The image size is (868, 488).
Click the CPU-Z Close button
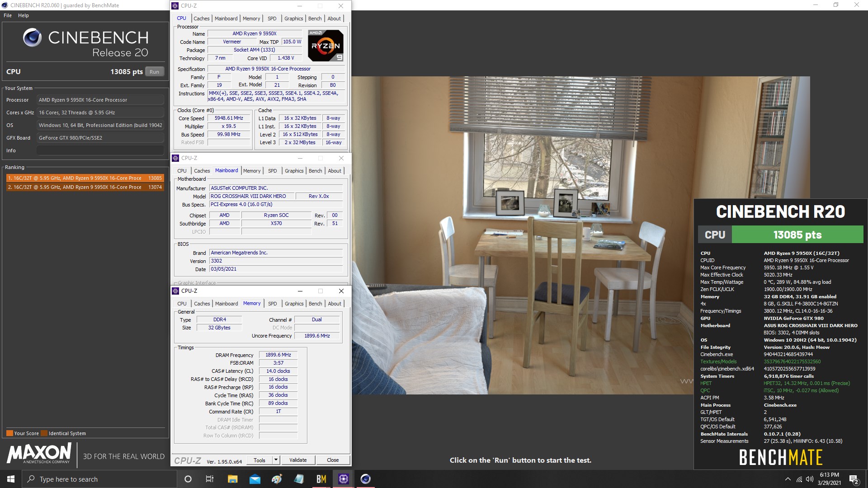[x=333, y=460]
